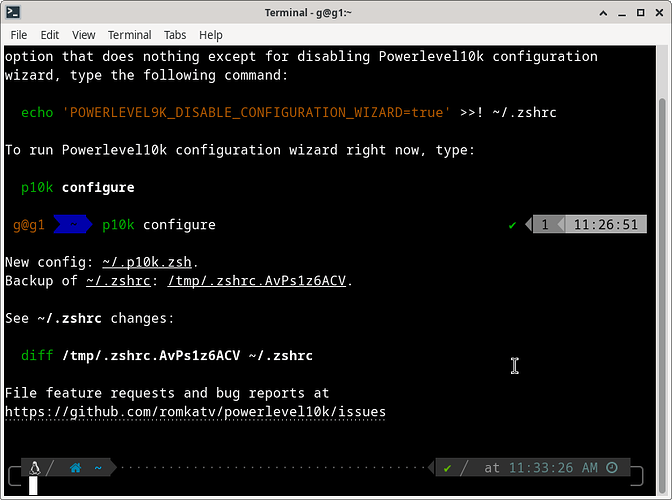Click the blue tilde directory segment
This screenshot has width=672, height=500.
[73, 224]
